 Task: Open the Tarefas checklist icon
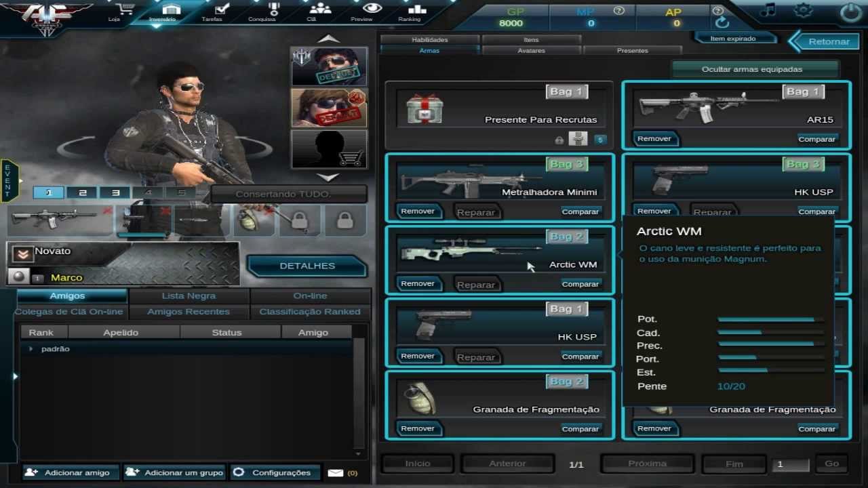point(220,9)
